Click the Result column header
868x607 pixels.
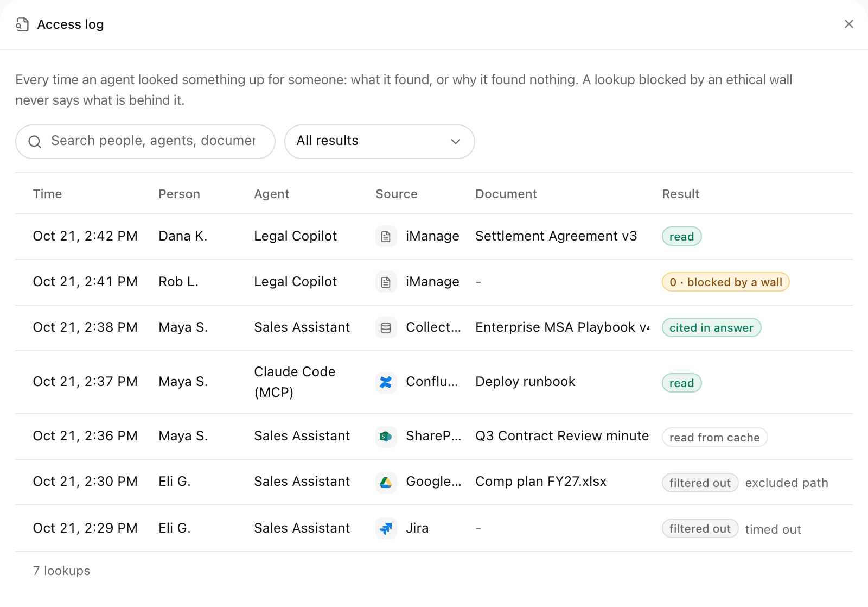(x=680, y=194)
